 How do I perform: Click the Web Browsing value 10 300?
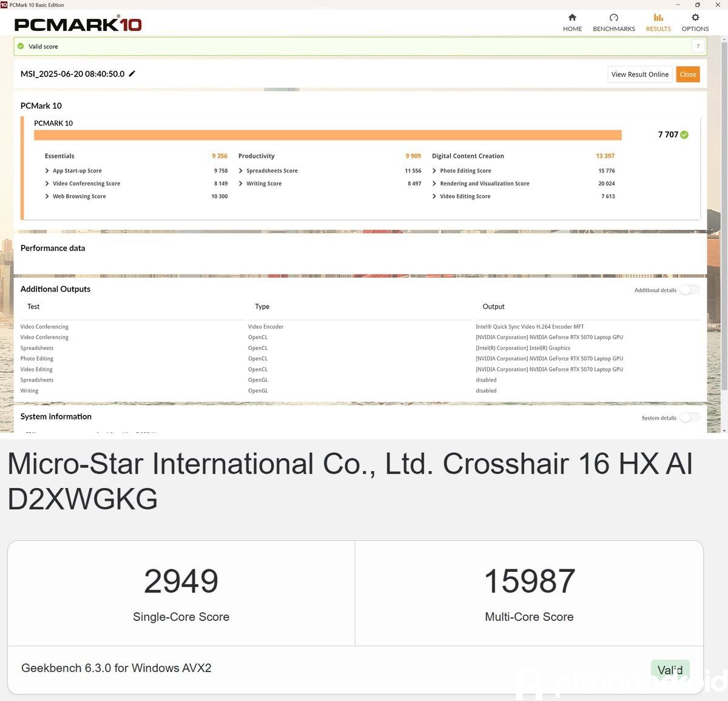220,196
